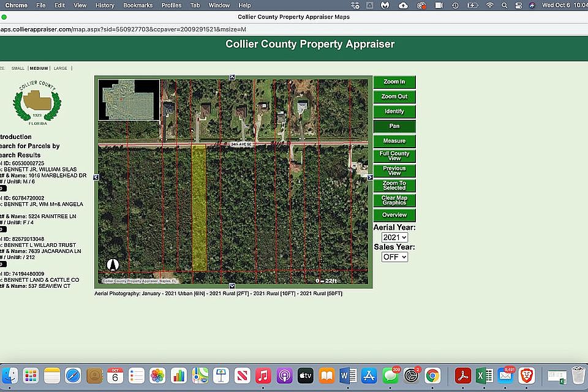
Task: Open Music app in the dock
Action: coord(263,375)
